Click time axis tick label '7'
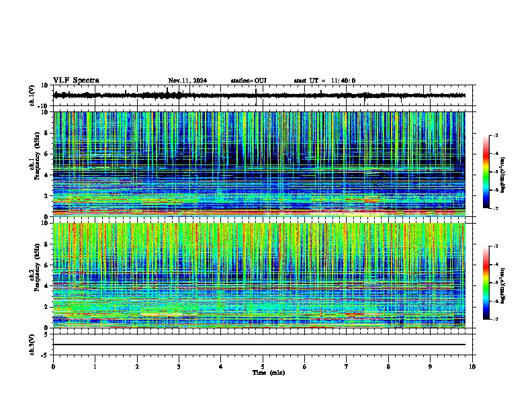The image size is (532, 411). pos(347,367)
